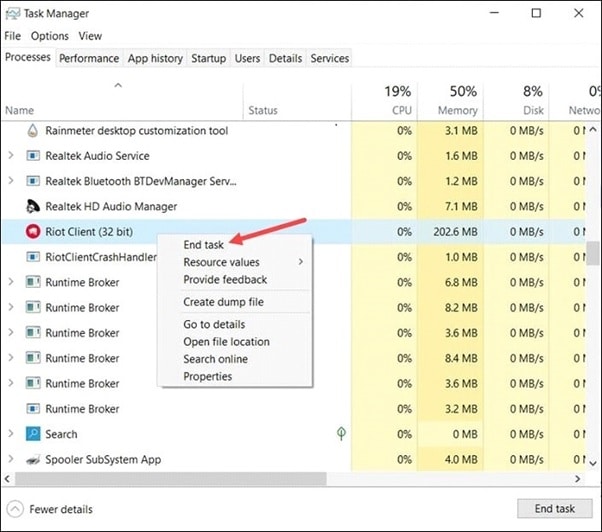602x532 pixels.
Task: Sort processes by Memory column header
Action: click(455, 98)
